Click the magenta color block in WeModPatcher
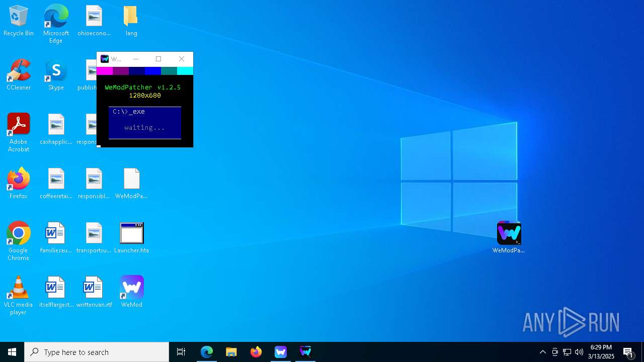The width and height of the screenshot is (644, 362). pyautogui.click(x=105, y=71)
